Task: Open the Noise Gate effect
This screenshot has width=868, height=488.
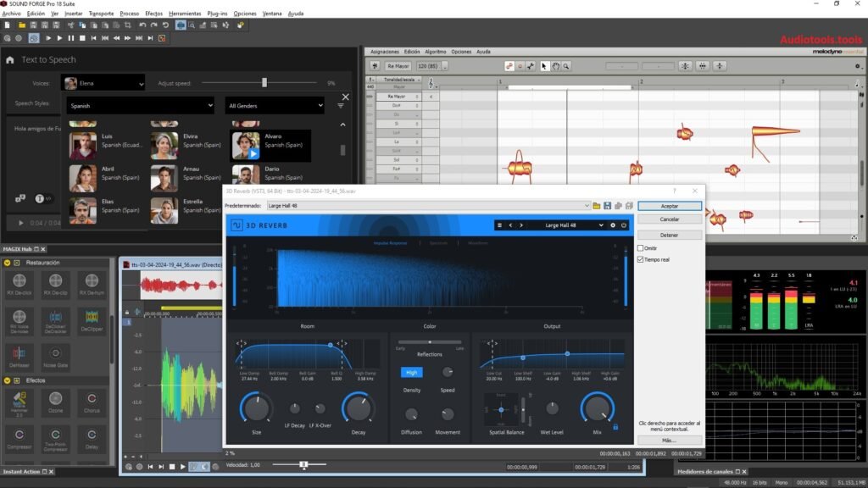Action: [x=54, y=355]
